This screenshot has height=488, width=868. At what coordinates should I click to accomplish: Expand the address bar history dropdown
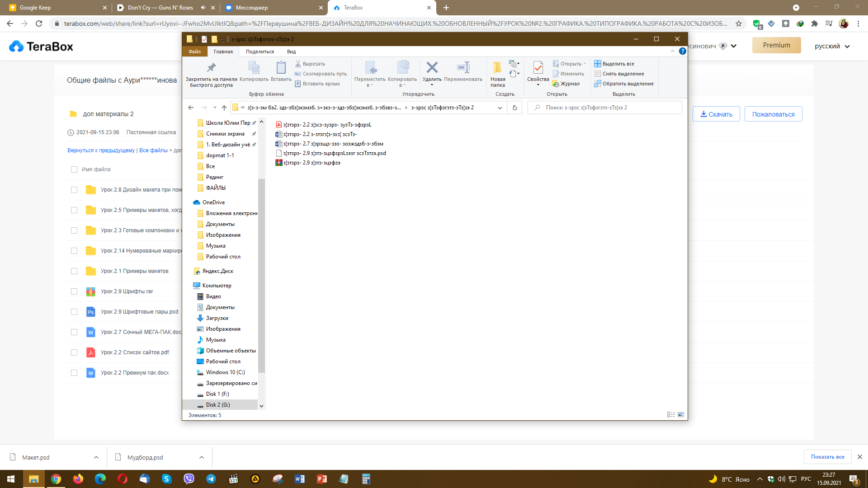(x=500, y=108)
